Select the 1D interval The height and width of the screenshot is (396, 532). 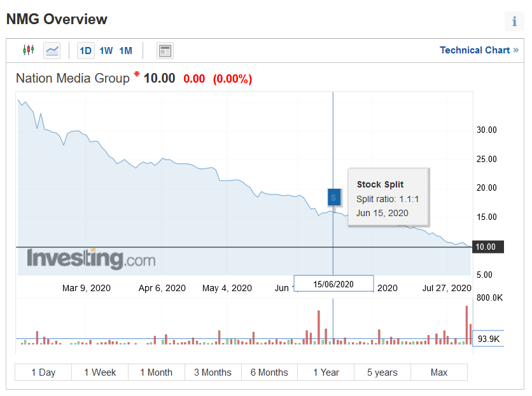[85, 51]
